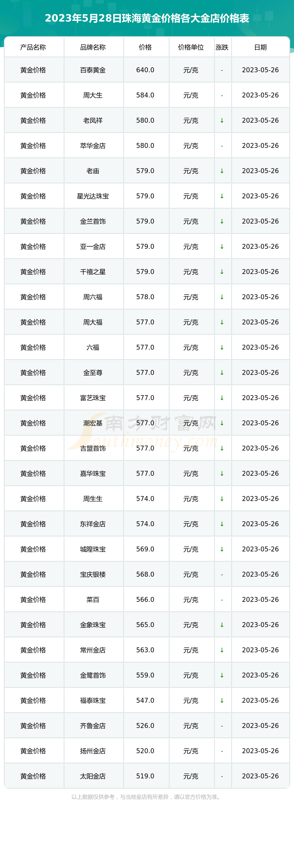Click the 太阳金店 brand cell

click(x=93, y=776)
